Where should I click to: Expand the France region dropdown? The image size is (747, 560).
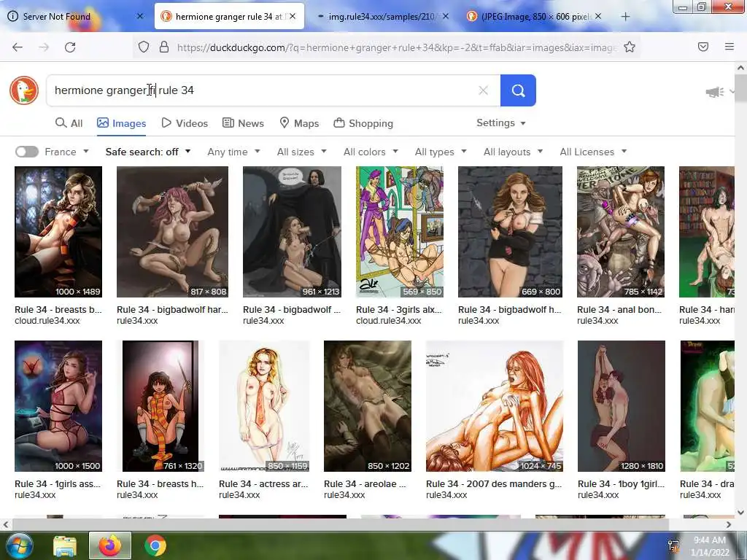tap(66, 152)
